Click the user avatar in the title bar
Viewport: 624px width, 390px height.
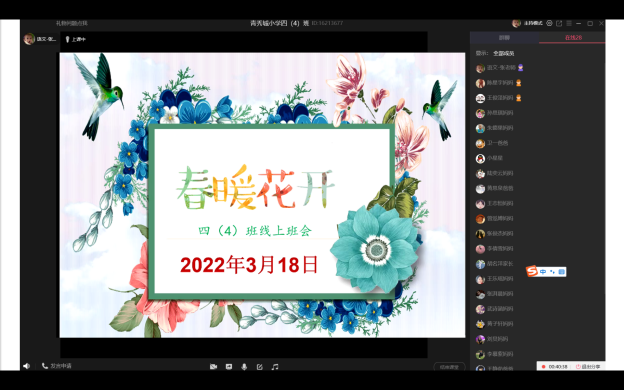tap(517, 23)
